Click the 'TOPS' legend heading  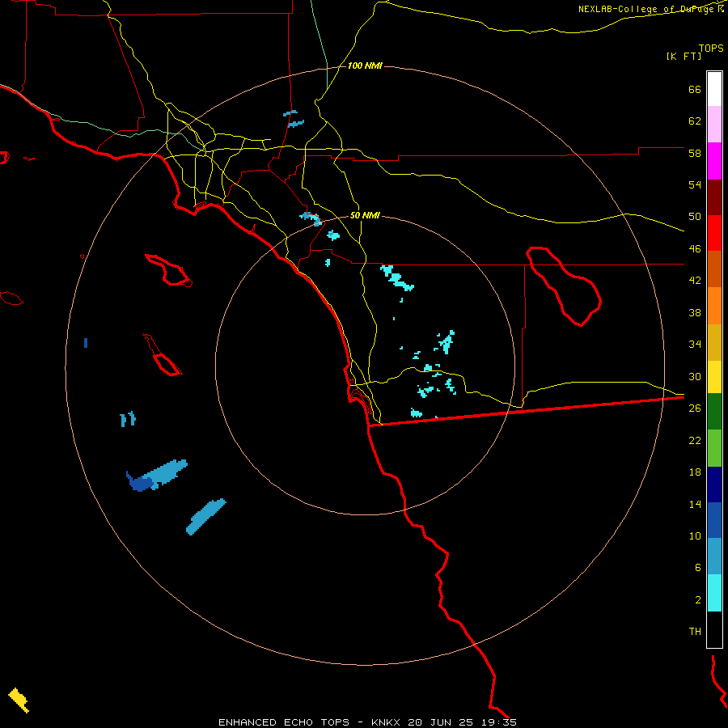(x=711, y=48)
